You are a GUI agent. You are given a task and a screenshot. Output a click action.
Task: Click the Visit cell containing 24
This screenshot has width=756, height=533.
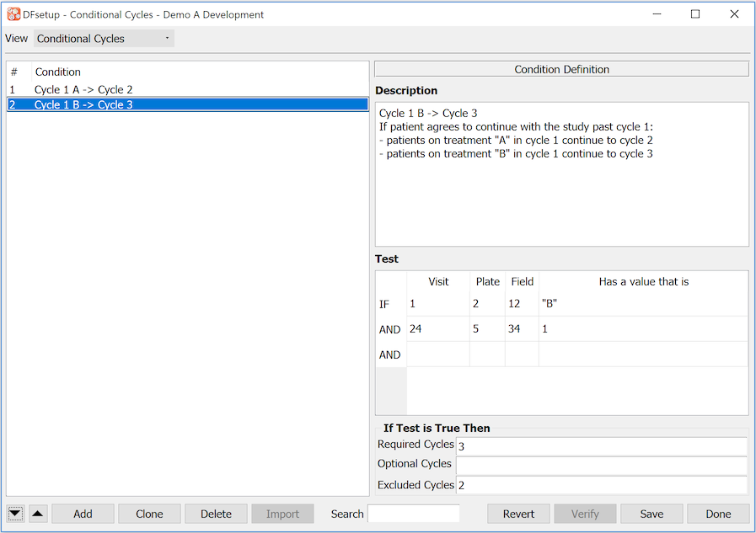(437, 329)
